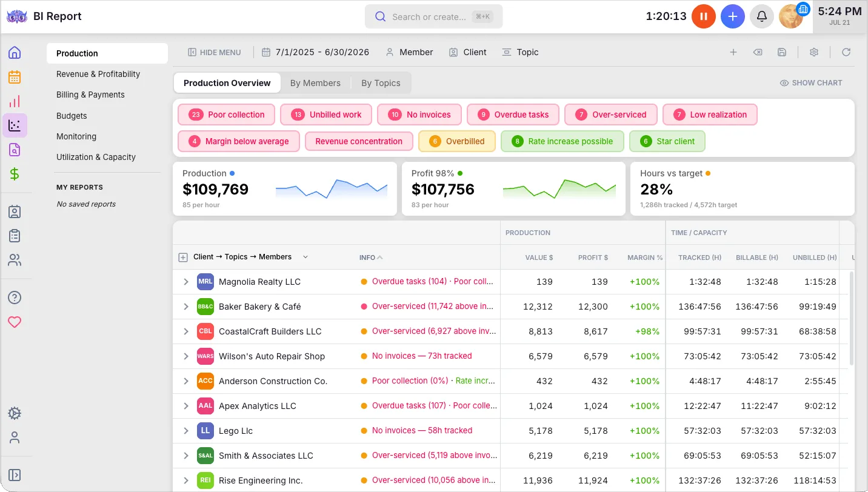
Task: Open Revenue & Profitability menu item
Action: (x=98, y=74)
